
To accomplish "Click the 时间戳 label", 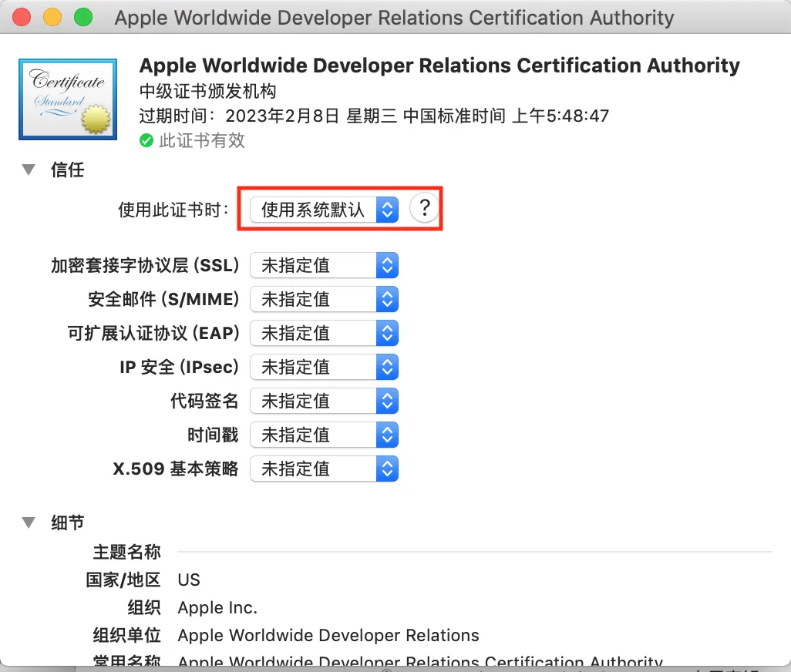I will click(x=213, y=435).
